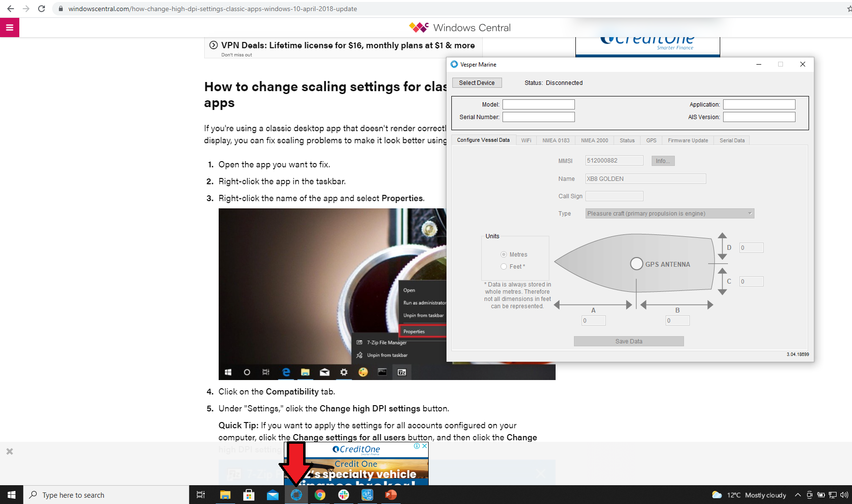This screenshot has height=504, width=852.
Task: Open Task View in the taskbar
Action: (x=201, y=495)
